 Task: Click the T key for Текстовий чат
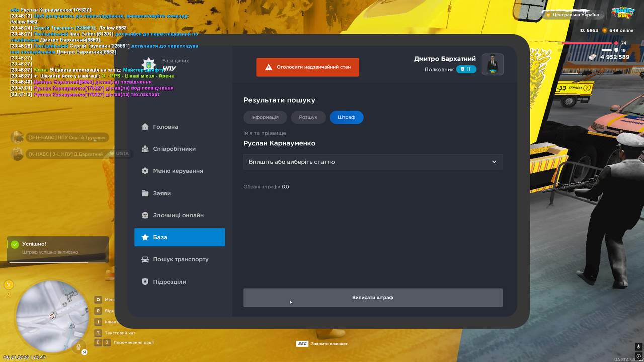[x=98, y=333]
